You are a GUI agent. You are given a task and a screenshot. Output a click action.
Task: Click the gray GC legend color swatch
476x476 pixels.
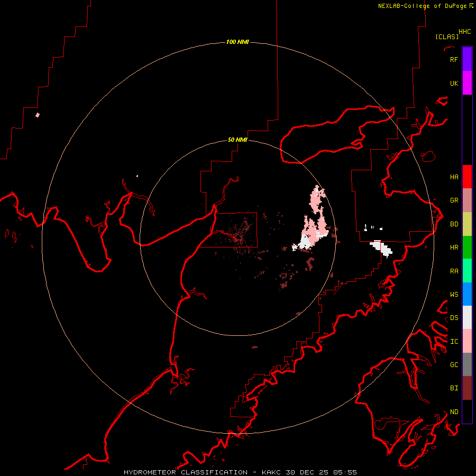pyautogui.click(x=467, y=364)
